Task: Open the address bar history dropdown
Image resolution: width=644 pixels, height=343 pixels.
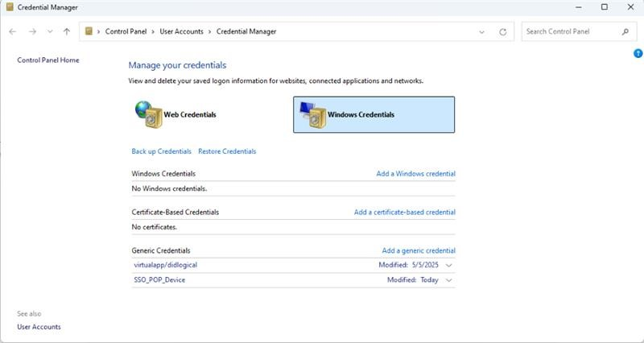Action: [481, 31]
